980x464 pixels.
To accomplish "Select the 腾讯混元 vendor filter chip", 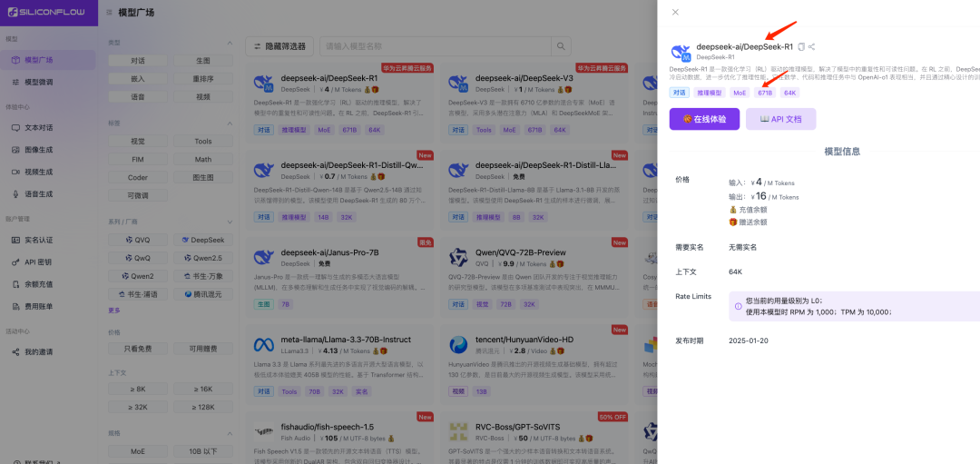I will coord(203,294).
